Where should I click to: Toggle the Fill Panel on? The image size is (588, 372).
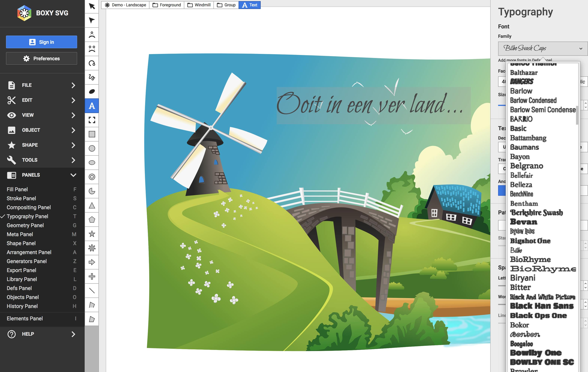pos(17,189)
